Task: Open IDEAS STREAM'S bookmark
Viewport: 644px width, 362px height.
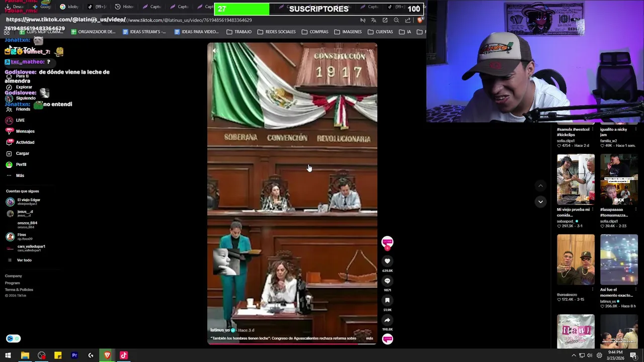Action: point(144,32)
